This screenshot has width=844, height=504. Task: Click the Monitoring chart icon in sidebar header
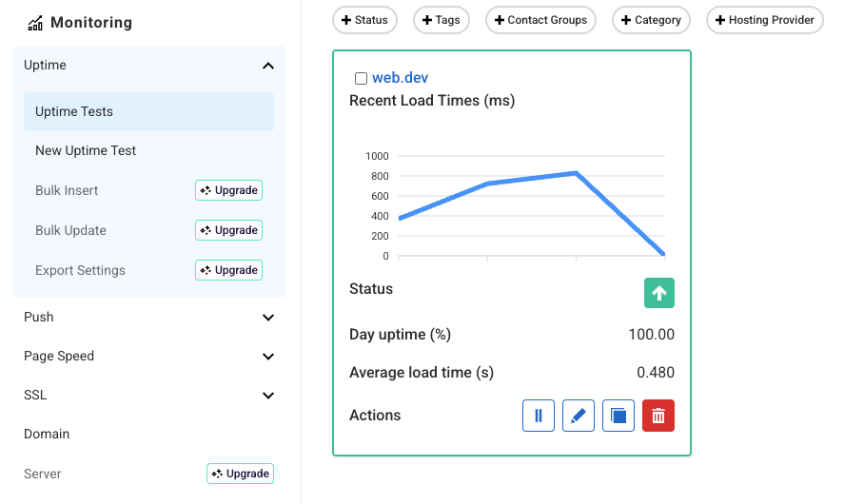[35, 23]
